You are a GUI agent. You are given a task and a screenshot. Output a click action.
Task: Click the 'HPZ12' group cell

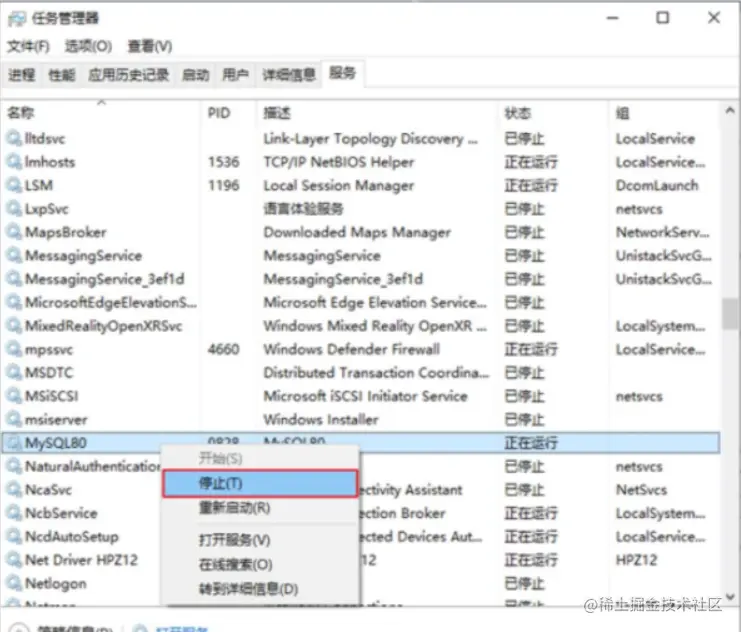coord(636,560)
